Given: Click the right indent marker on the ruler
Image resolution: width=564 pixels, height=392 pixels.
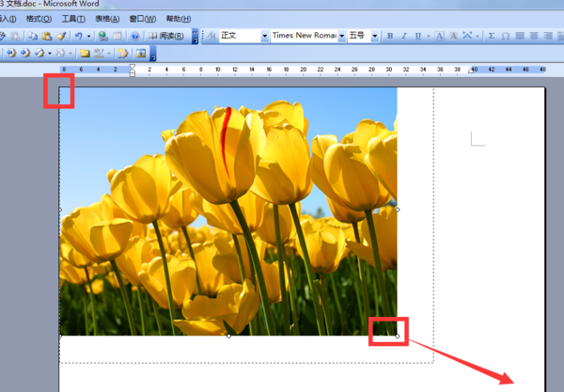Looking at the screenshot, I should tap(471, 71).
